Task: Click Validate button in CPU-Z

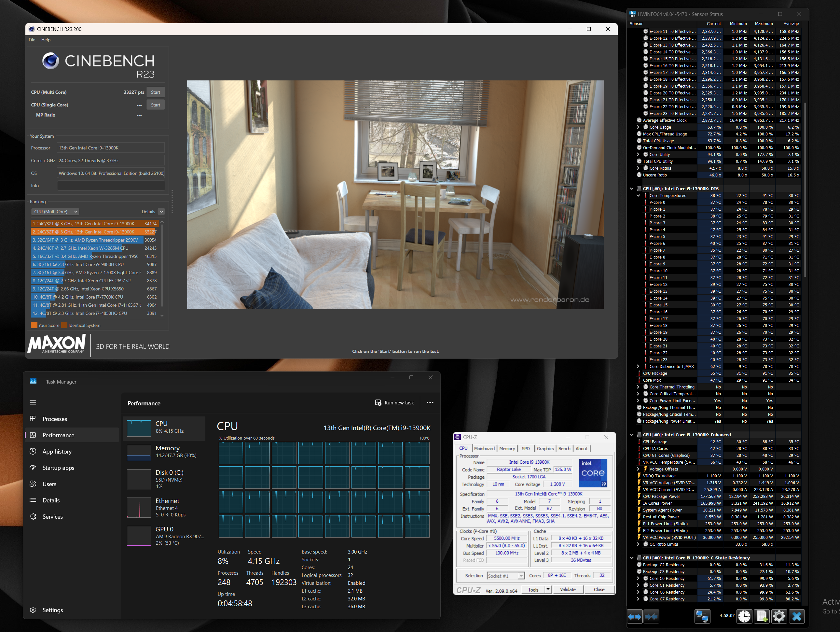Action: pos(568,589)
